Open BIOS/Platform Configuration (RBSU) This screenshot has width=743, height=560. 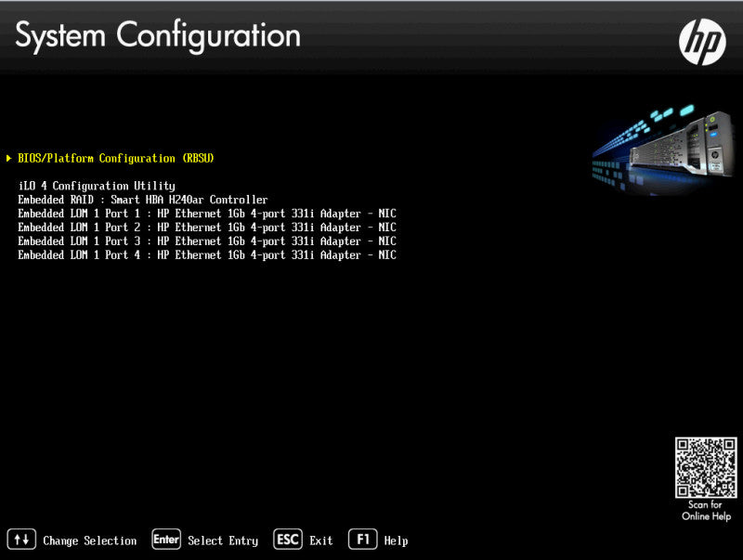point(115,158)
